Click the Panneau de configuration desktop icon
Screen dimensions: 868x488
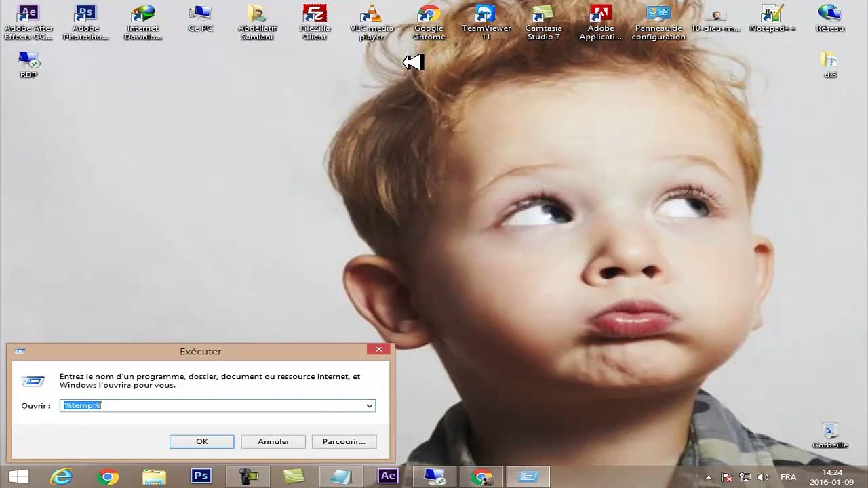658,21
